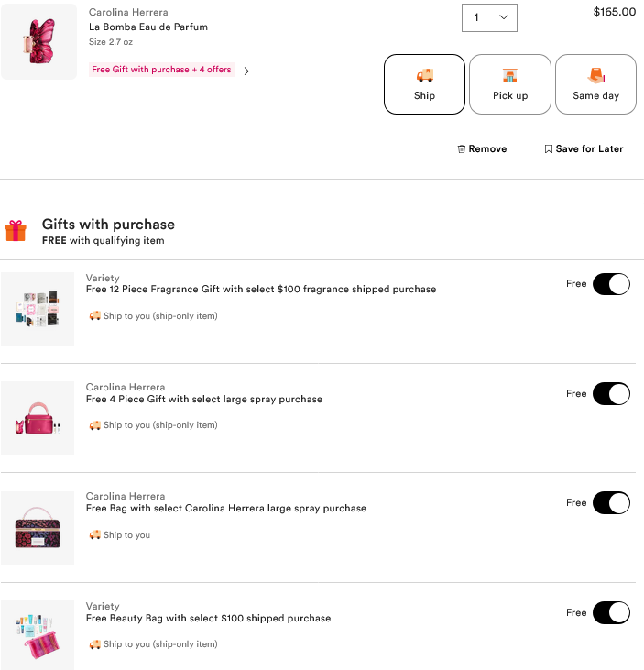Select the Pick up fulfillment option
Image resolution: width=644 pixels, height=670 pixels.
click(509, 84)
